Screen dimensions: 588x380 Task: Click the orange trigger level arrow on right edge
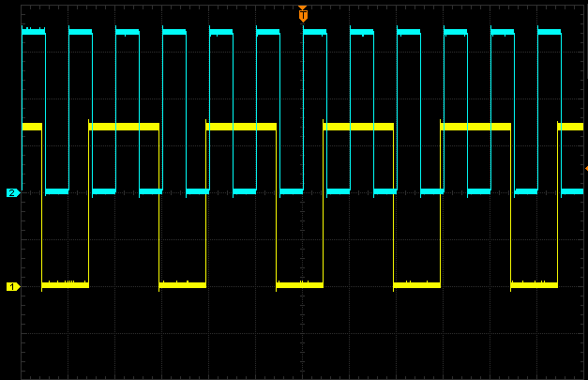(x=585, y=168)
